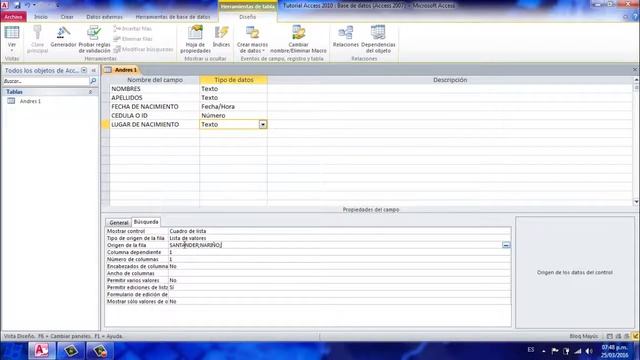Screen dimensions: 640x360
Task: Open the Generador expression builder
Action: [x=63, y=37]
